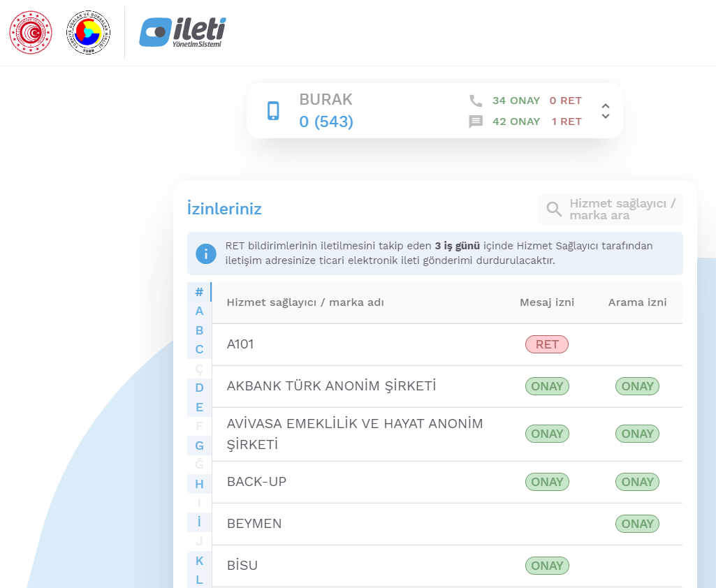Jump to letter C in index
Screen dimensions: 716x588
199,349
